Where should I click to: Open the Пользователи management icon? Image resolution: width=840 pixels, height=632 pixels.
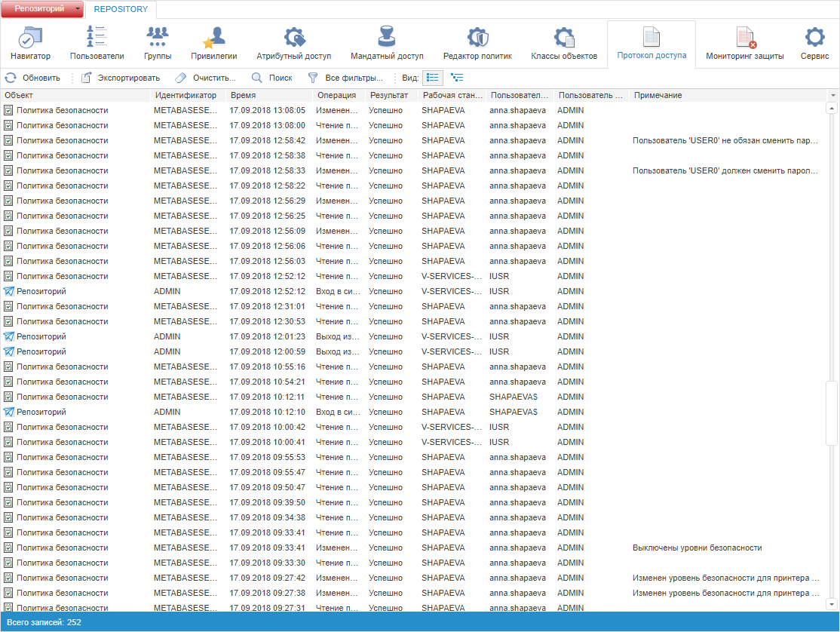click(97, 43)
